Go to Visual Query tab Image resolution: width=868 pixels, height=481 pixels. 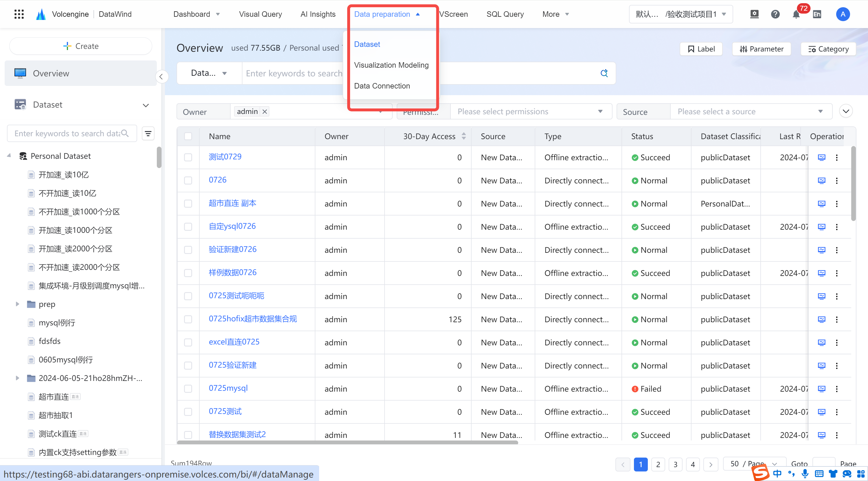click(x=260, y=14)
